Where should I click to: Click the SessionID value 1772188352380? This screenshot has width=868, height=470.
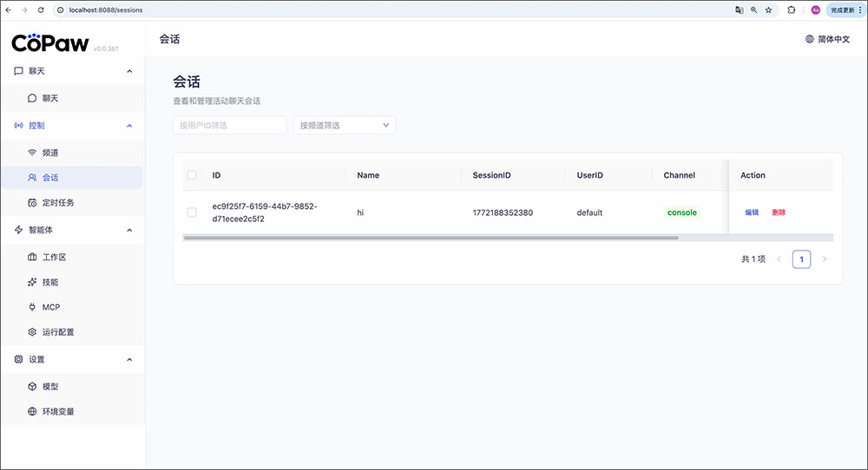coord(503,212)
